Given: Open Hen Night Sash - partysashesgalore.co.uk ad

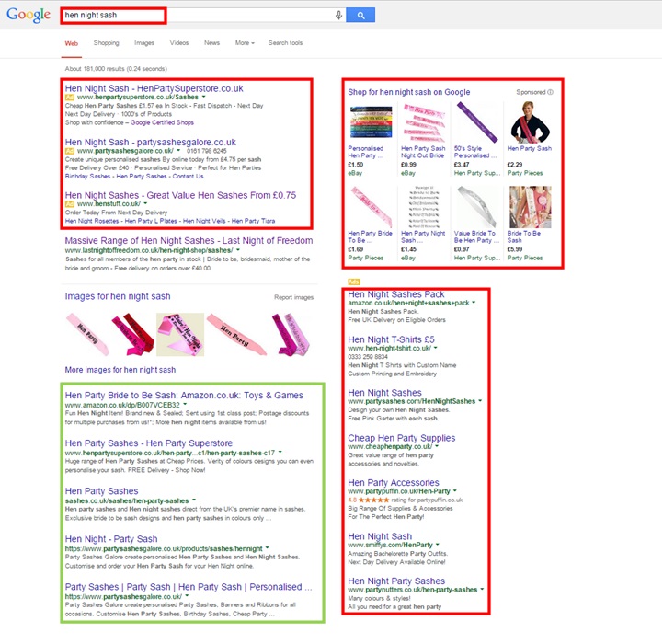Looking at the screenshot, I should tap(151, 143).
